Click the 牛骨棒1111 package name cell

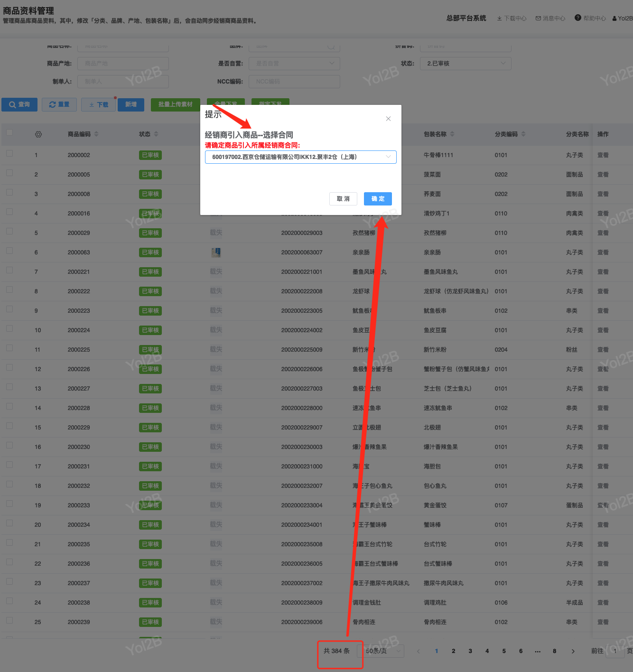point(438,155)
